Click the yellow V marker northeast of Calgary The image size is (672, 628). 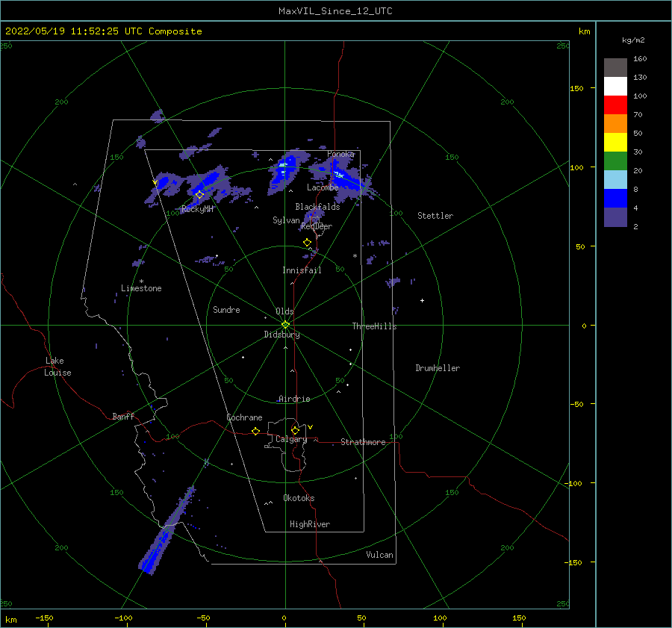coord(311,427)
